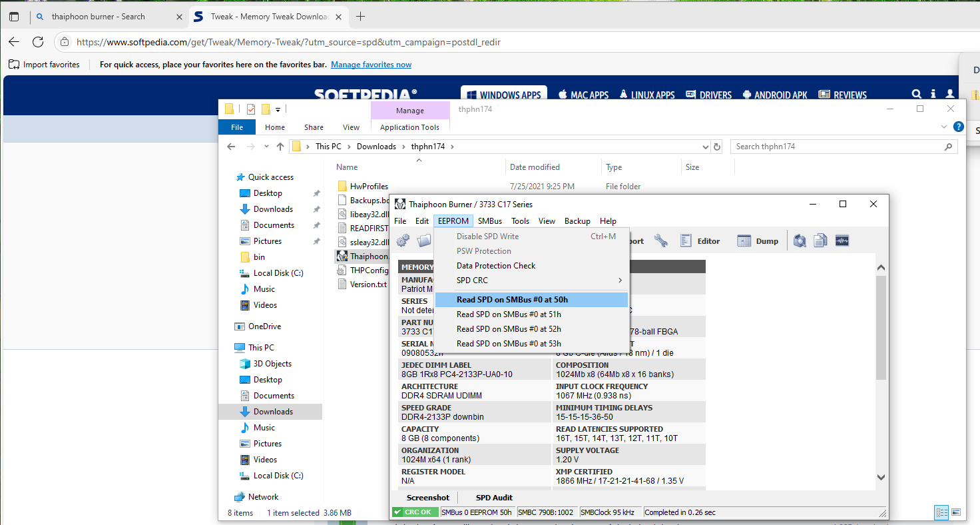Click the New folder icon in Explorer quick access toolbar
Screen dimensions: 980x525
[266, 109]
